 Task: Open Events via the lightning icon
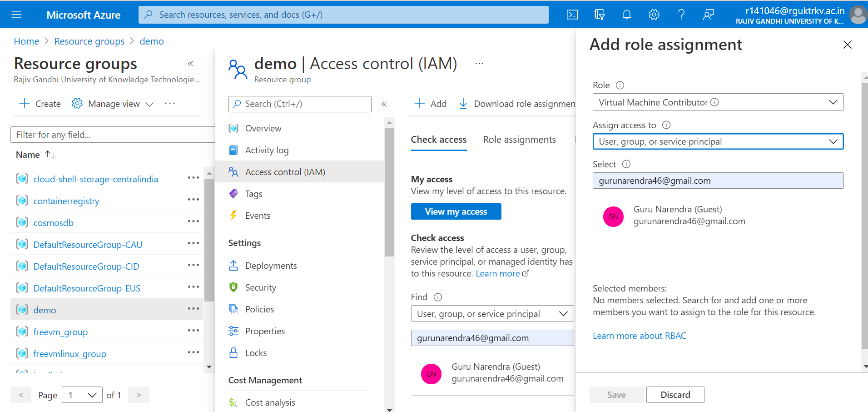pos(258,215)
